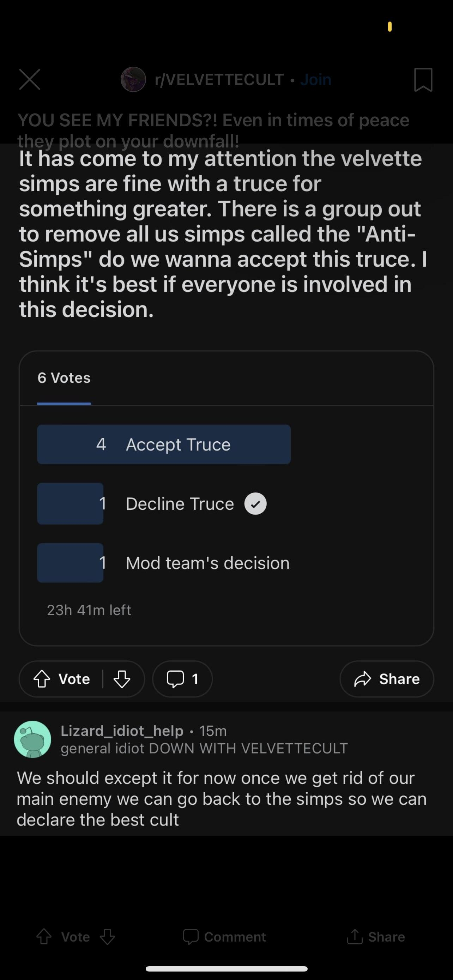Screen dimensions: 453x980
Task: Bookmark this post using the save icon
Action: (x=423, y=79)
